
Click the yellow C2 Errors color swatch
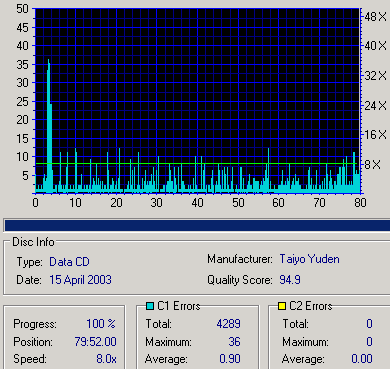(x=282, y=306)
